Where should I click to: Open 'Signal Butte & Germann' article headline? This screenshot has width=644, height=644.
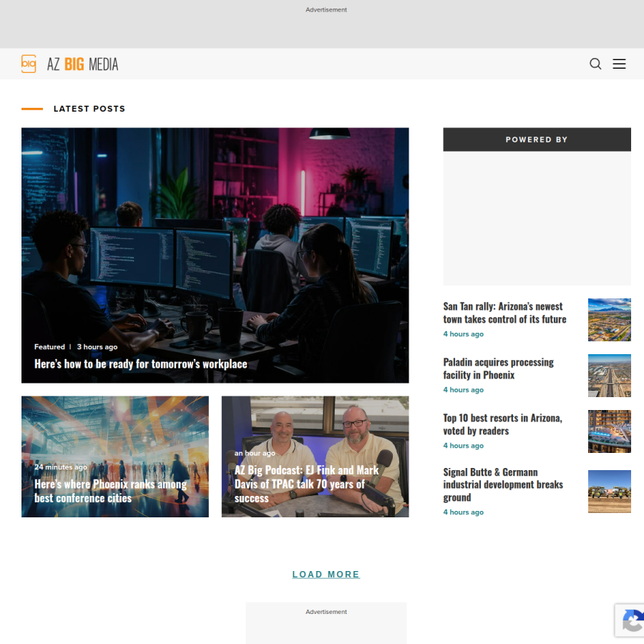[x=503, y=484]
